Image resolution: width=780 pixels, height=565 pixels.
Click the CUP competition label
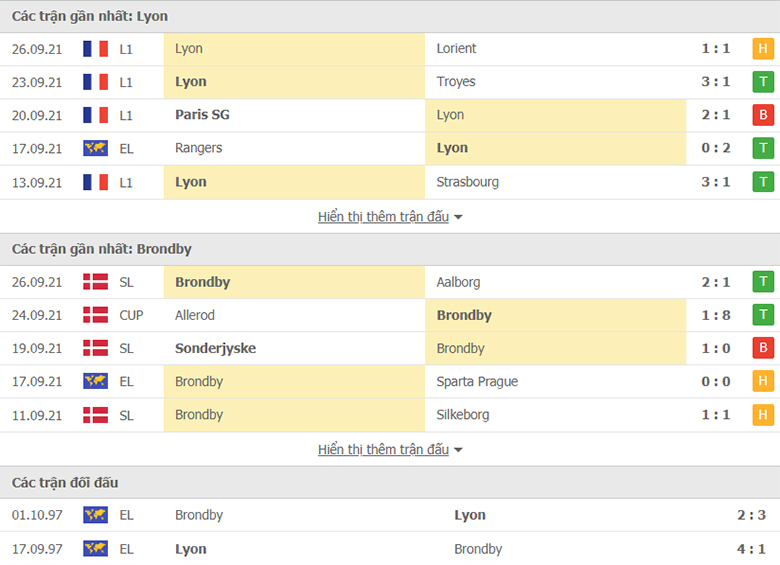tap(131, 315)
